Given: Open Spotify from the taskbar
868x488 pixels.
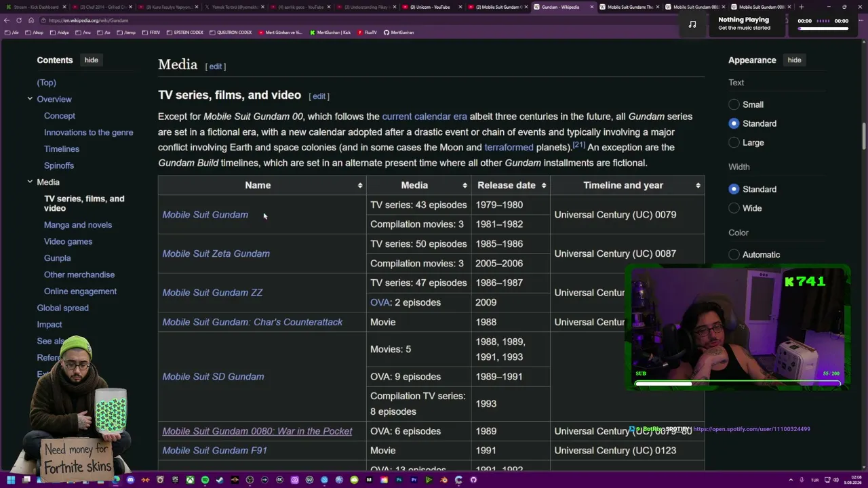Looking at the screenshot, I should pos(205,480).
